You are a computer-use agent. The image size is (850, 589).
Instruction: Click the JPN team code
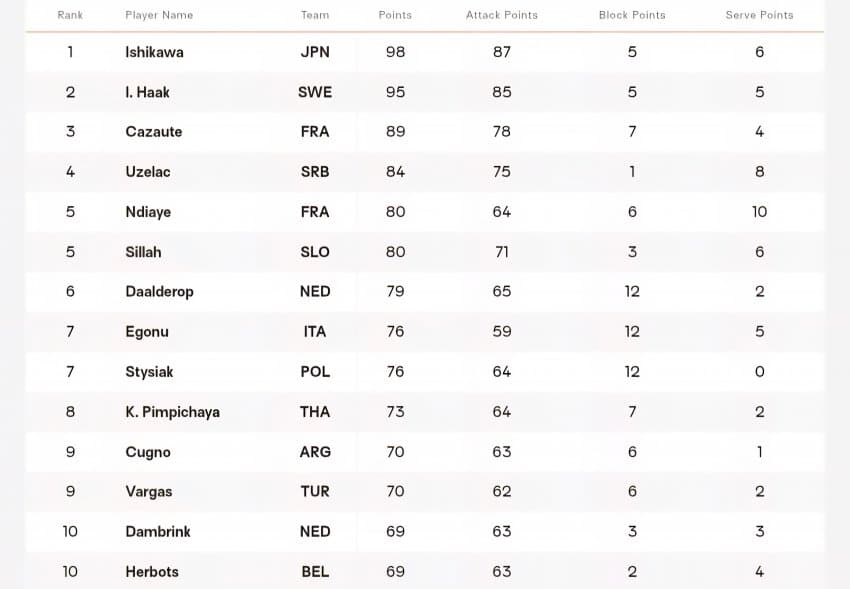tap(315, 52)
